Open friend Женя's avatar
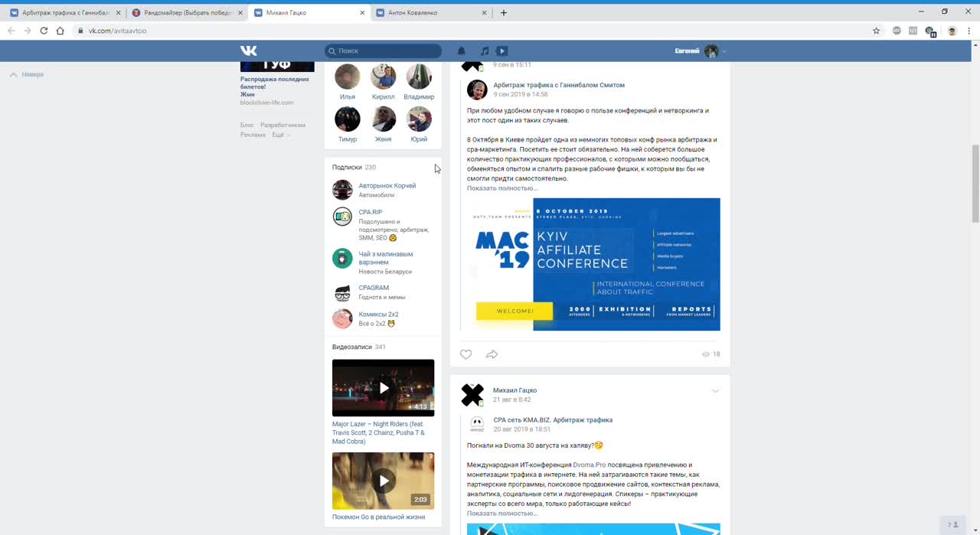Image resolution: width=980 pixels, height=535 pixels. pos(383,119)
